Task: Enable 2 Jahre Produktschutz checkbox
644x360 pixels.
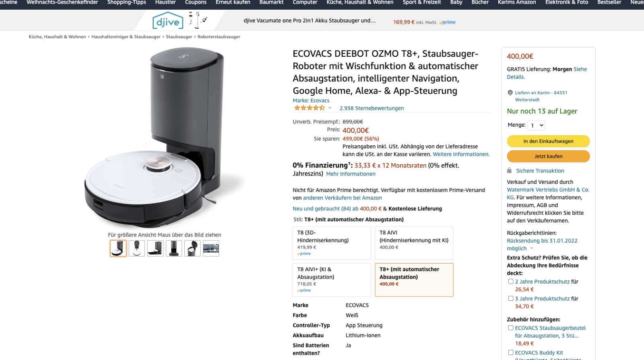Action: (510, 282)
